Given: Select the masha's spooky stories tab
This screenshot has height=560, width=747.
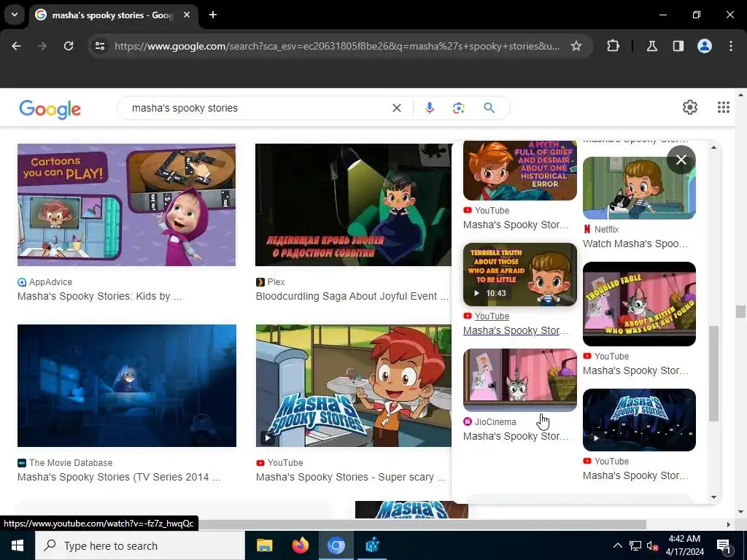Looking at the screenshot, I should (x=113, y=15).
